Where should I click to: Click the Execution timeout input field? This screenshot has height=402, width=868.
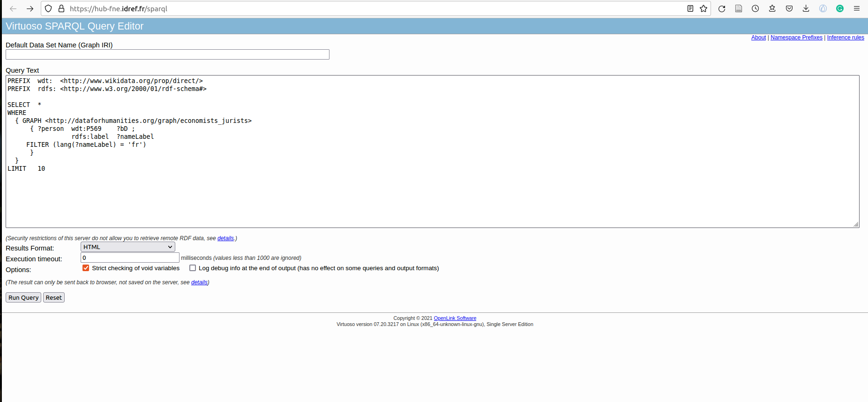pyautogui.click(x=130, y=258)
